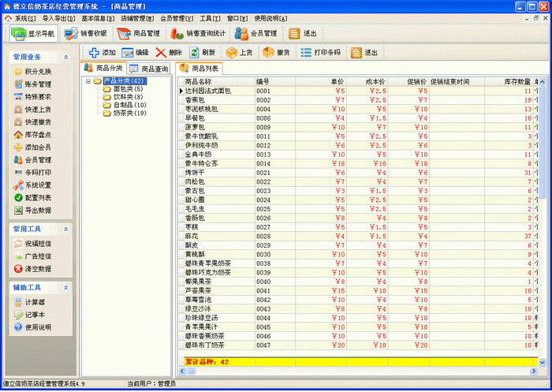Select the 蒙牛特仑苏 product row
Viewport: 552px width, 392px height.
(358, 164)
